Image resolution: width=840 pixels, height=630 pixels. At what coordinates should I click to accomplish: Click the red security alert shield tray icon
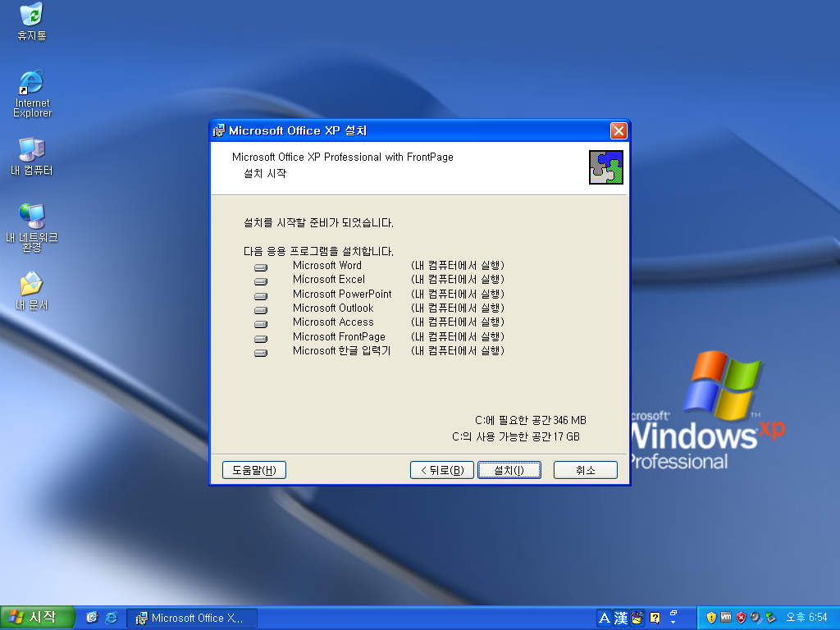[741, 618]
